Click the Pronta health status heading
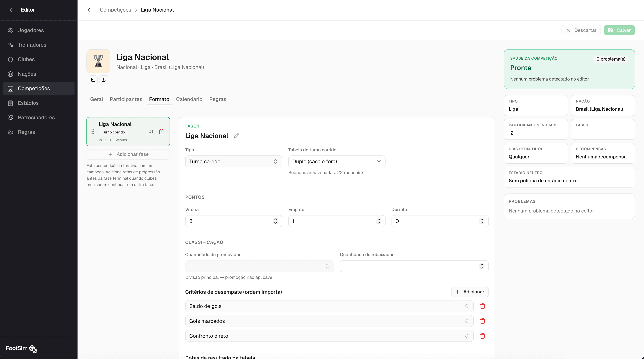This screenshot has height=359, width=644. coord(520,68)
